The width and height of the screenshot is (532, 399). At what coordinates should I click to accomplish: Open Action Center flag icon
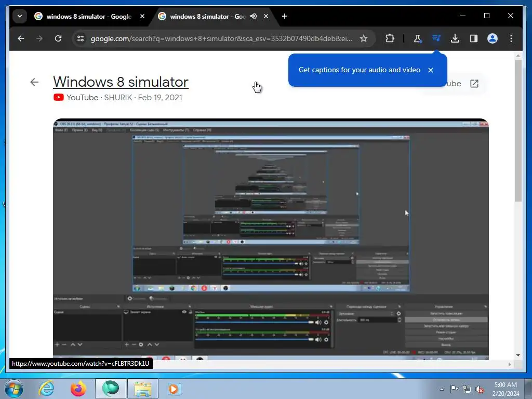(x=454, y=389)
